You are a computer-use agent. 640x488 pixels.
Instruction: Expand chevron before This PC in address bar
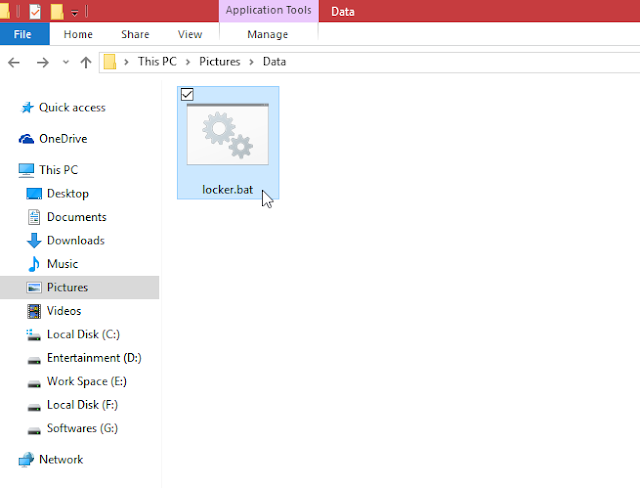pyautogui.click(x=127, y=62)
